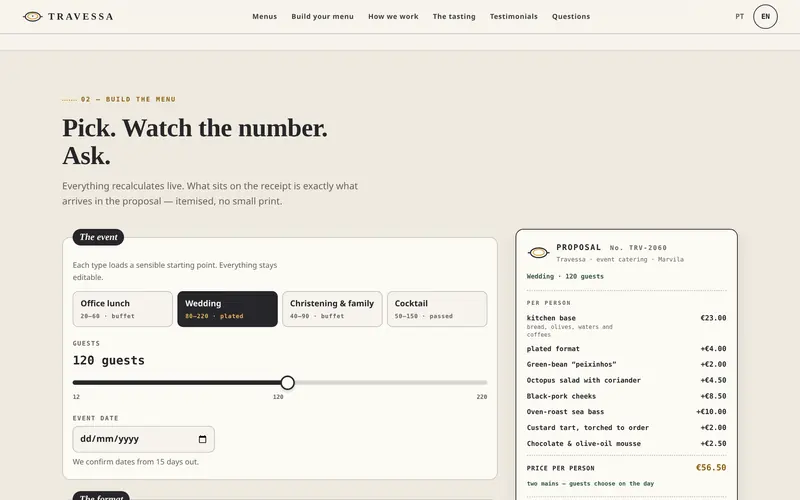Click 'No. TRV-2060' proposal number
The width and height of the screenshot is (800, 500).
click(x=638, y=248)
